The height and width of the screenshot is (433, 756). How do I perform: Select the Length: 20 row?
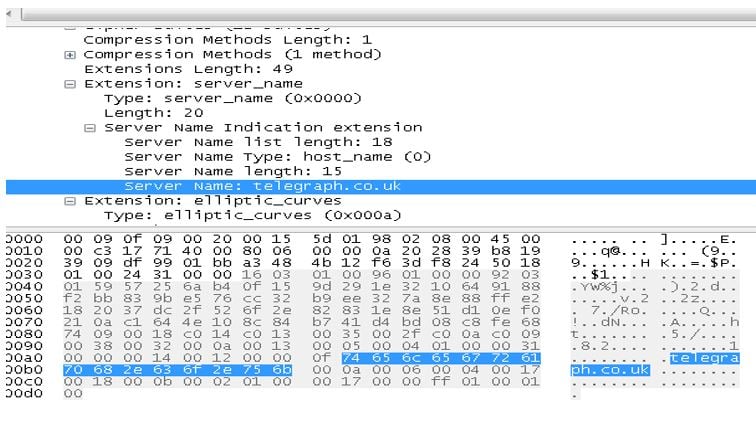click(x=154, y=113)
